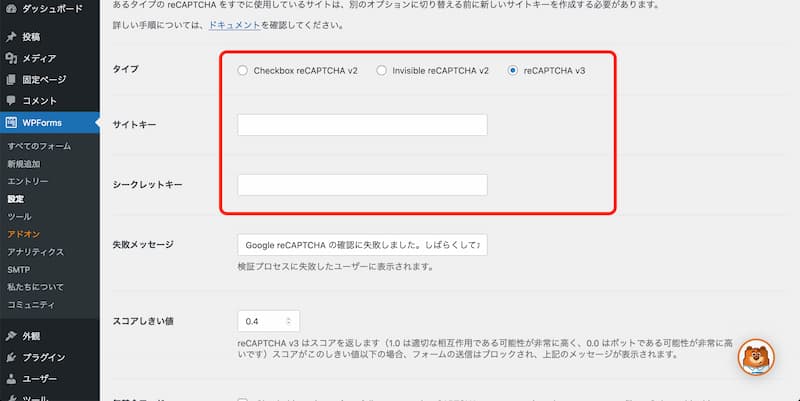The height and width of the screenshot is (401, 800).
Task: Click the シークレットキー setting label
Action: pyautogui.click(x=147, y=184)
